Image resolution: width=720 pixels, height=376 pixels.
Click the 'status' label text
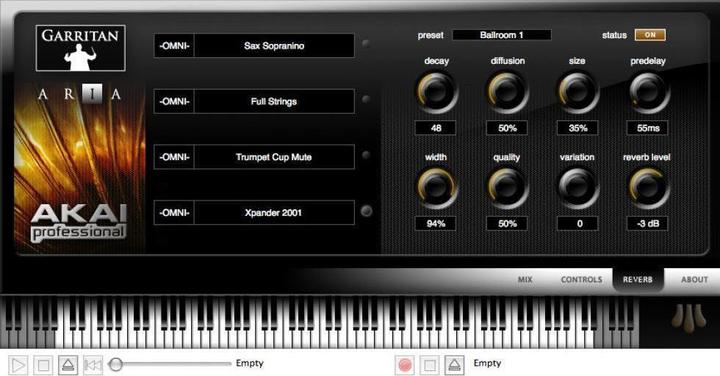click(x=614, y=35)
